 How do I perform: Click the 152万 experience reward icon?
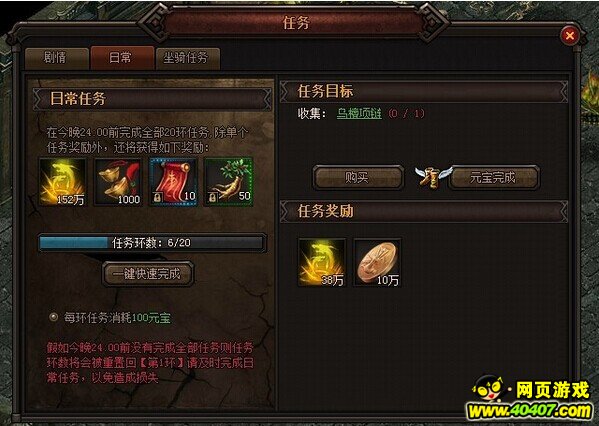coord(63,182)
